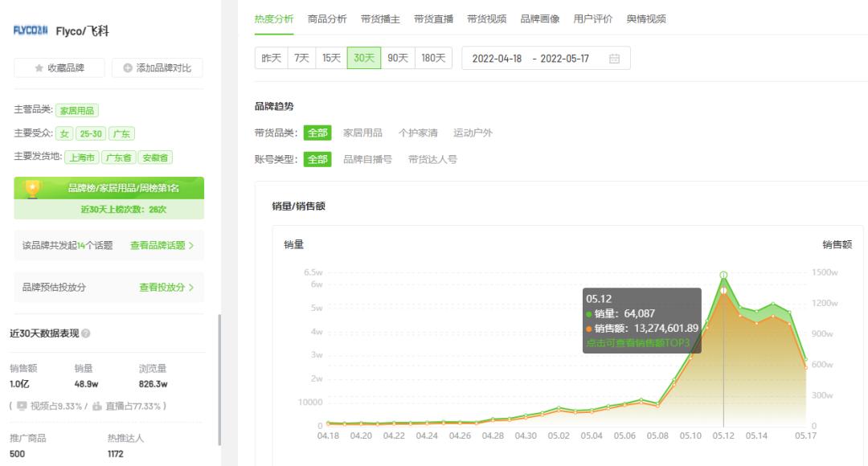Click the video icon next to 视频占9.33%
868x466 pixels.
[x=22, y=406]
